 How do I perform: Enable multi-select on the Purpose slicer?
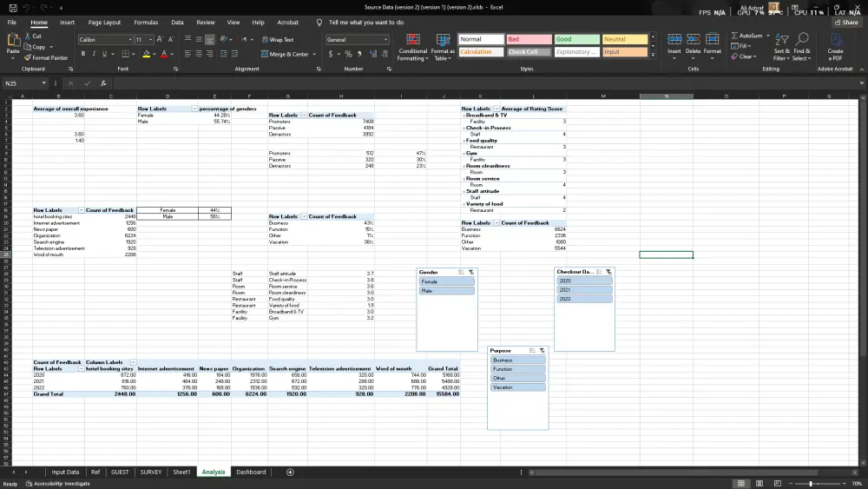[531, 351]
